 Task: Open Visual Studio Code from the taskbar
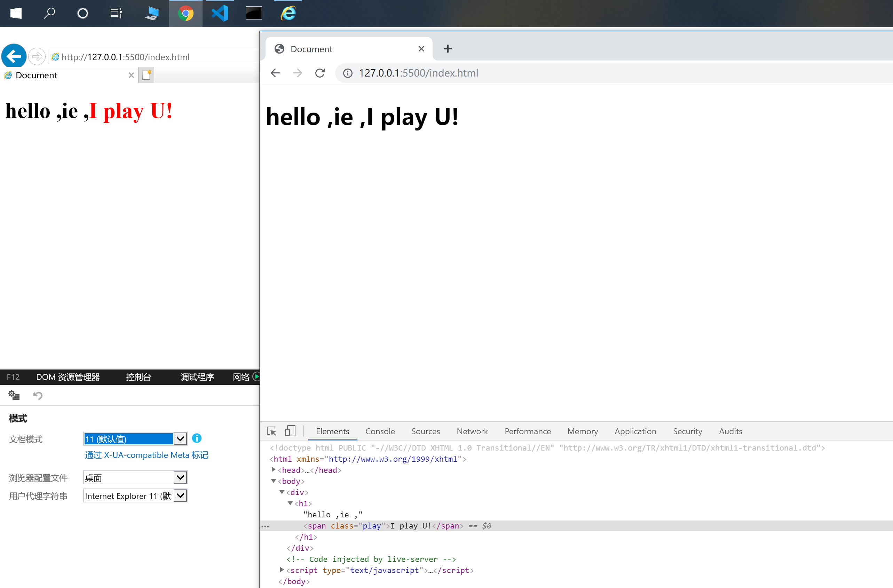coord(220,13)
